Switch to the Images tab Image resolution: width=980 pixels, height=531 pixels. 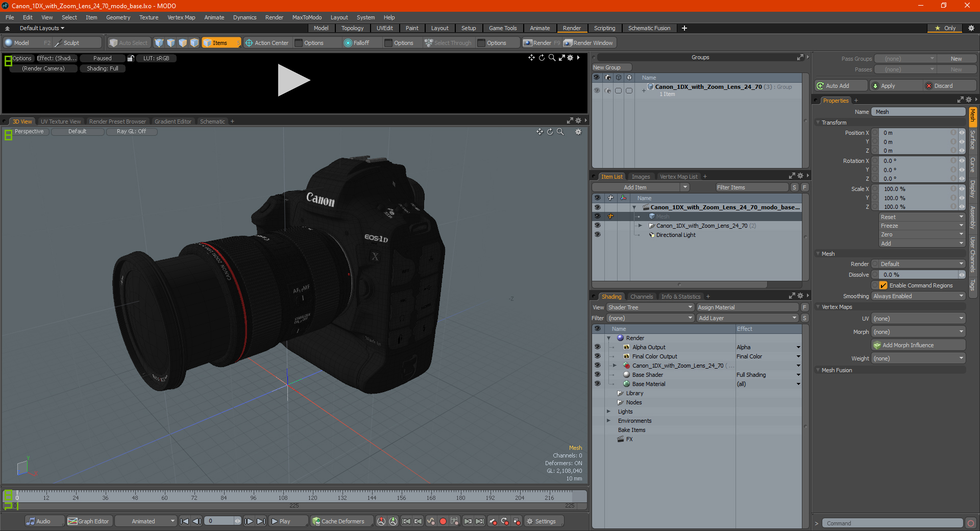641,177
